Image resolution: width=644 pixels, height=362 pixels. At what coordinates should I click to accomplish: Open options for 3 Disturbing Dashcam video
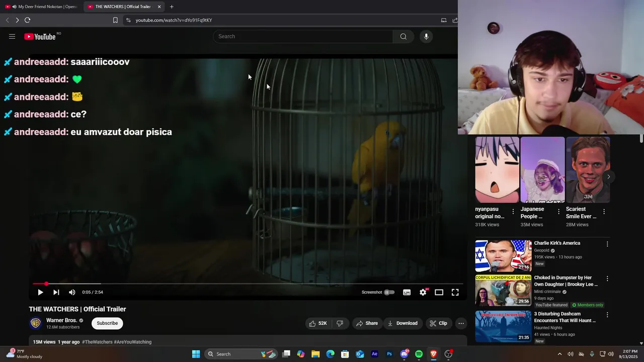click(607, 314)
